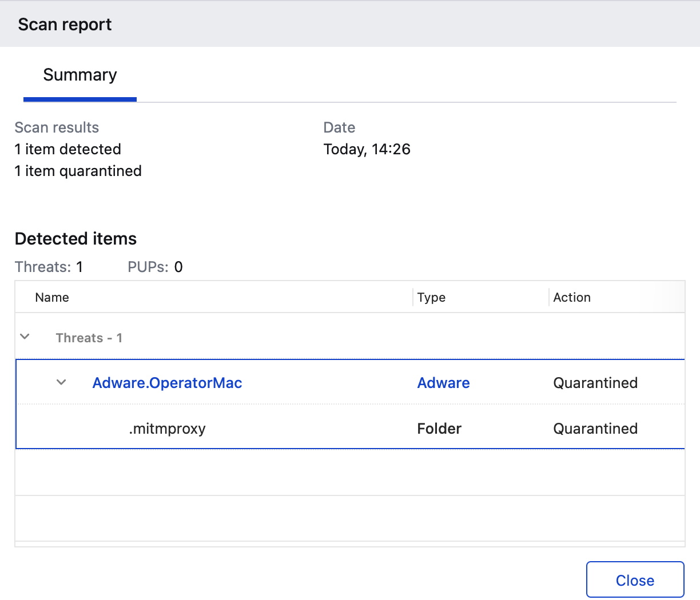Click Quarantined status in the .mitmproxy row
Image resolution: width=700 pixels, height=600 pixels.
point(595,429)
